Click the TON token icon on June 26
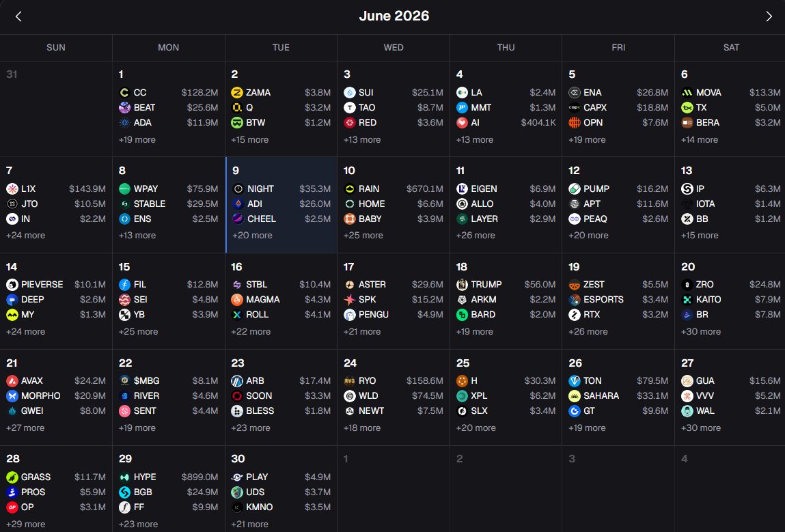Image resolution: width=785 pixels, height=532 pixels. (574, 381)
